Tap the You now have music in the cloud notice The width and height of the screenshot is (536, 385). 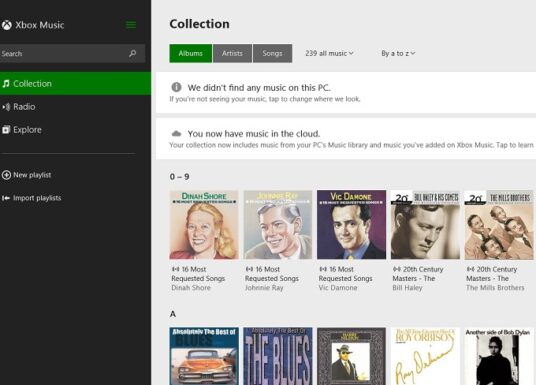click(x=346, y=138)
